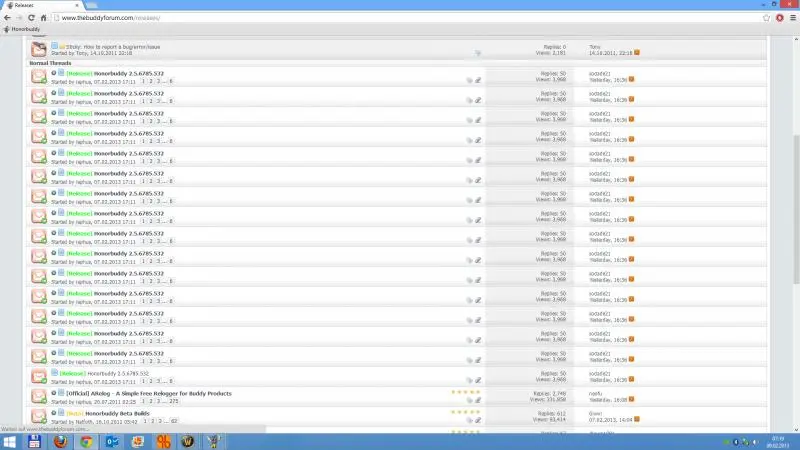Click the scrollbar up arrow at the page top right
Image resolution: width=800 pixels, height=450 pixels.
click(x=796, y=39)
